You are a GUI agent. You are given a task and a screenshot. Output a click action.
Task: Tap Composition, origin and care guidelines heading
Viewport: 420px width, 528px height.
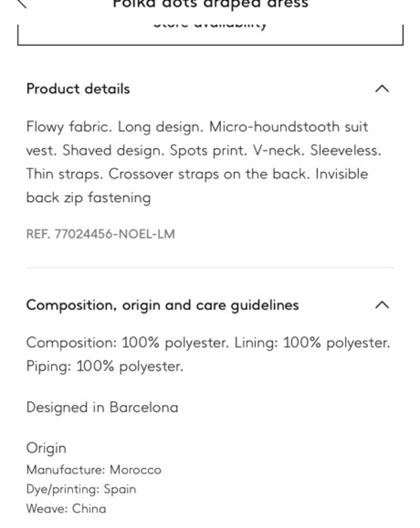coord(163,306)
